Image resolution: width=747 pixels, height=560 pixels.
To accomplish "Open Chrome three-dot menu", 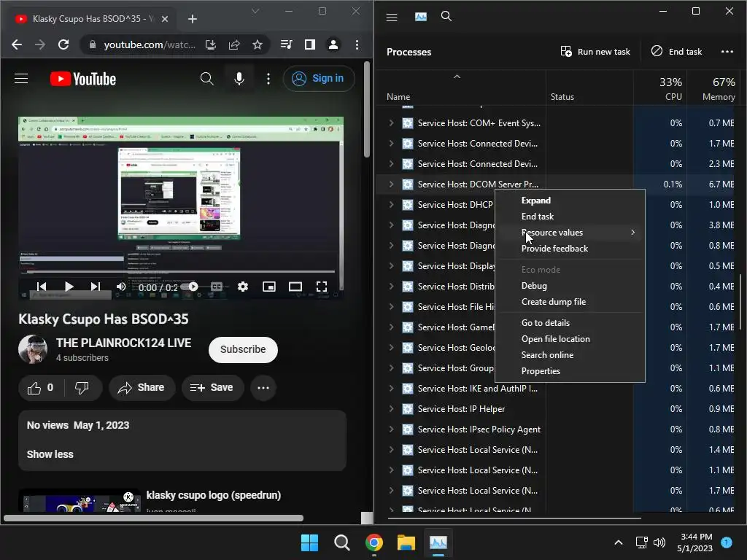I will [x=357, y=44].
